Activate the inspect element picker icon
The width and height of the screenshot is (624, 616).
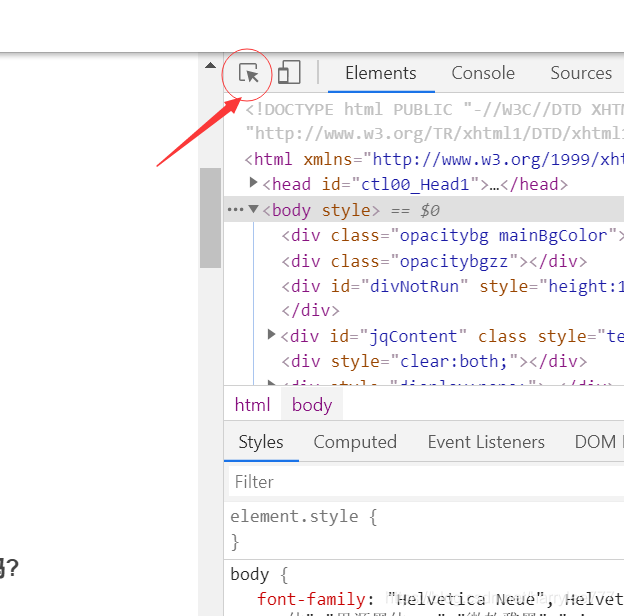[249, 73]
